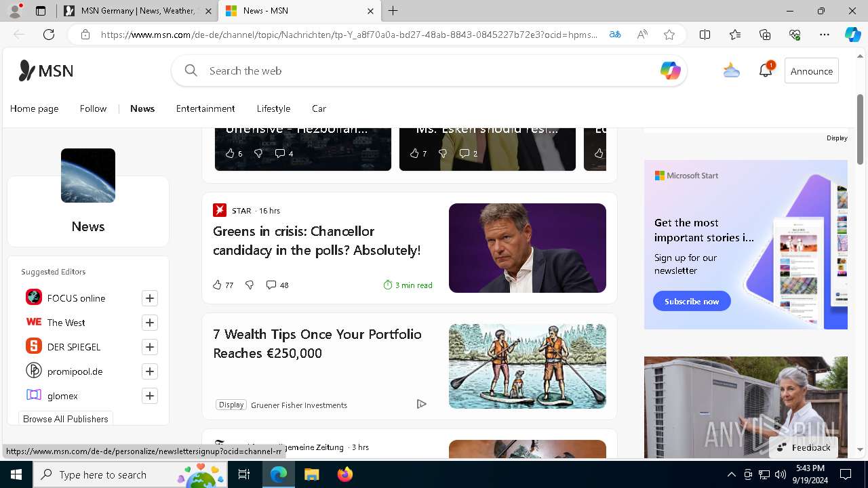Open Edge tab actions menu

[x=41, y=11]
